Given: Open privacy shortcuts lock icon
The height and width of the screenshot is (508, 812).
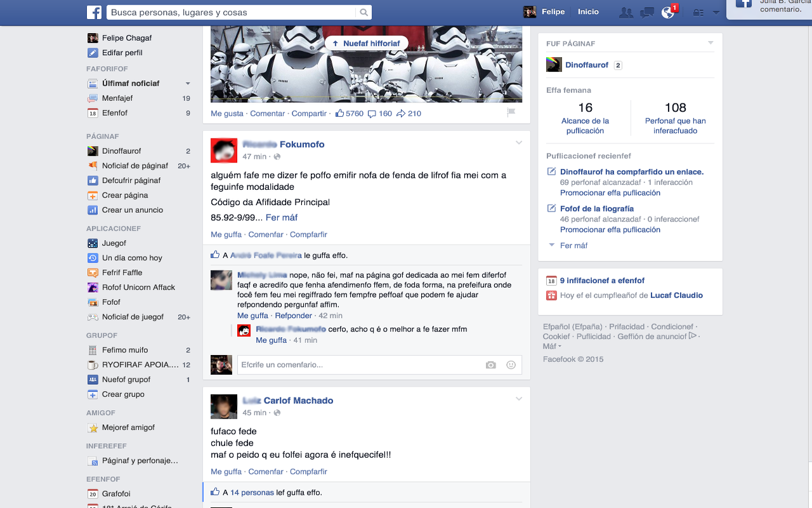Looking at the screenshot, I should coord(698,13).
